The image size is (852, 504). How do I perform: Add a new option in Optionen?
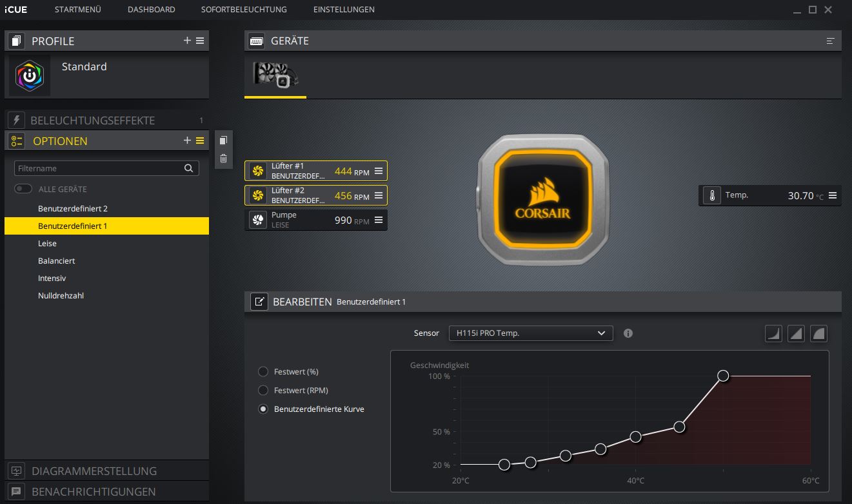pos(187,141)
